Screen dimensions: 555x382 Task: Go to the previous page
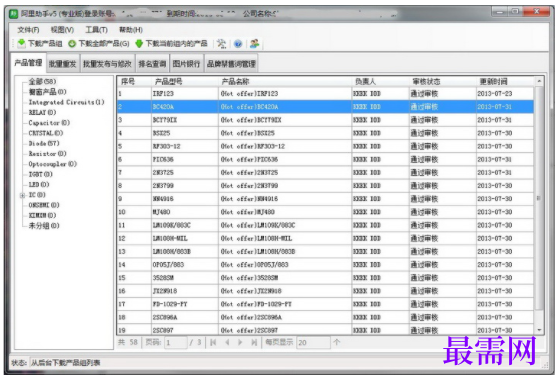227,342
